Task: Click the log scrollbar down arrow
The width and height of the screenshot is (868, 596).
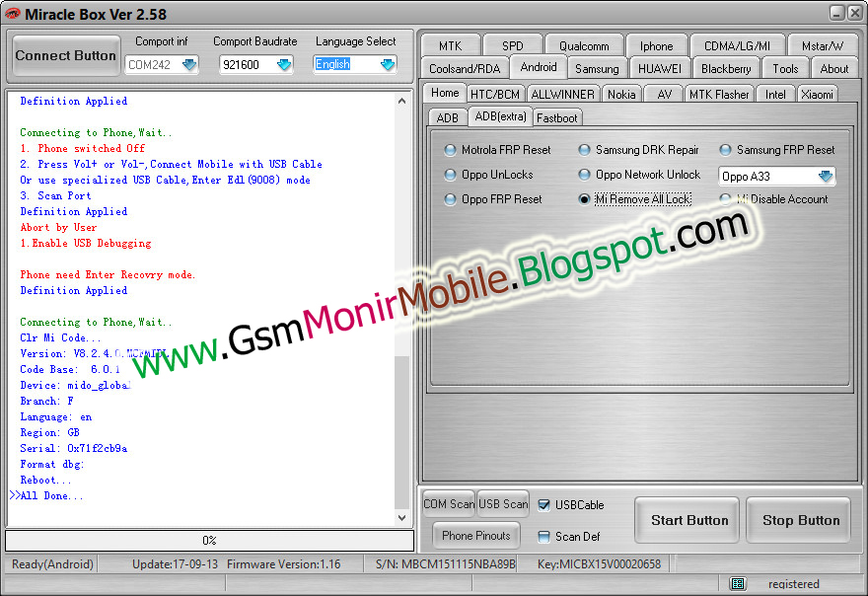Action: [401, 517]
